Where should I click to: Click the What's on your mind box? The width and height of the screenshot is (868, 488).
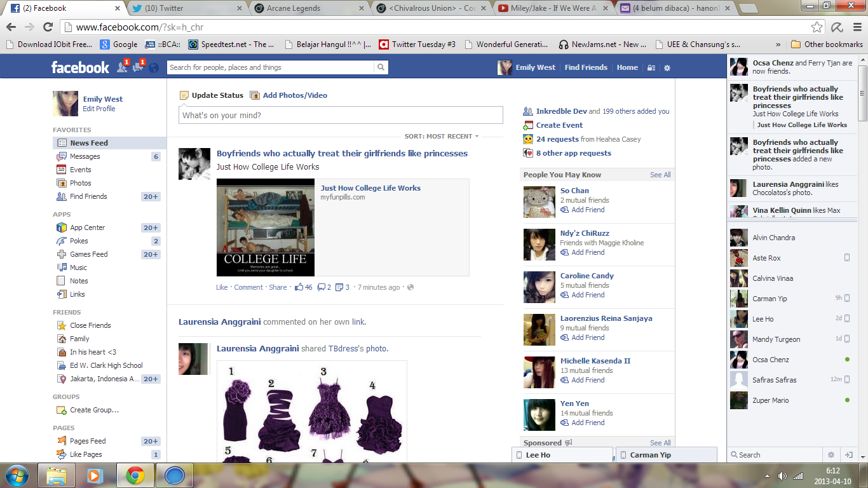pyautogui.click(x=341, y=115)
